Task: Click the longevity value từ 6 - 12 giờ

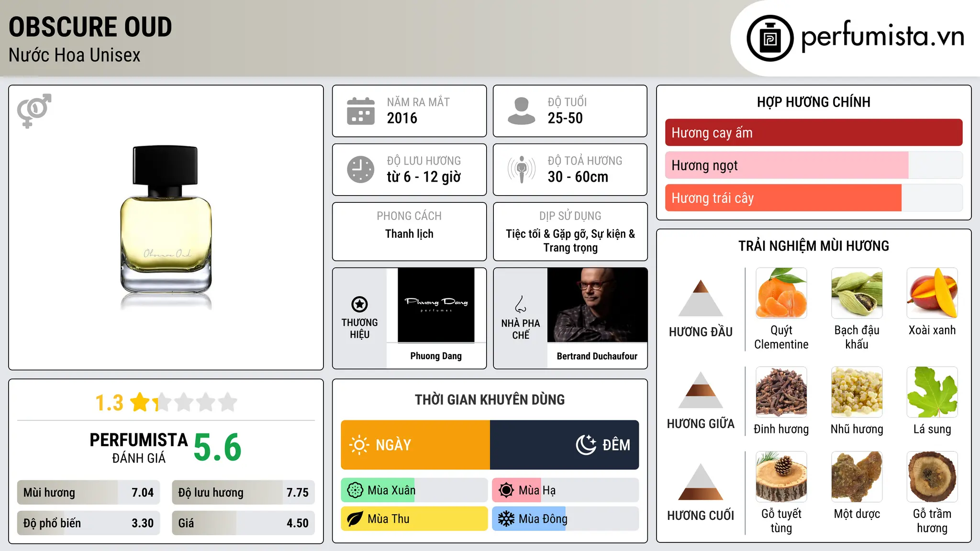Action: coord(424,177)
